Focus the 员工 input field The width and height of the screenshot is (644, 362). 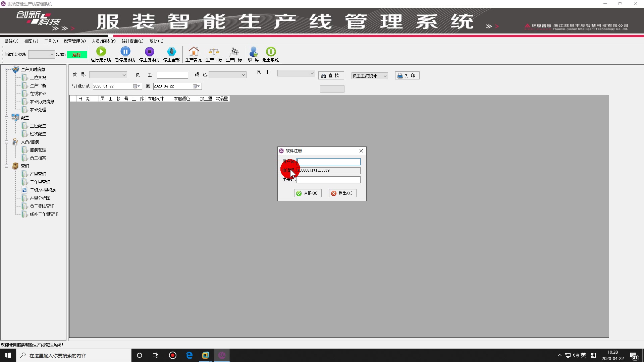click(172, 75)
